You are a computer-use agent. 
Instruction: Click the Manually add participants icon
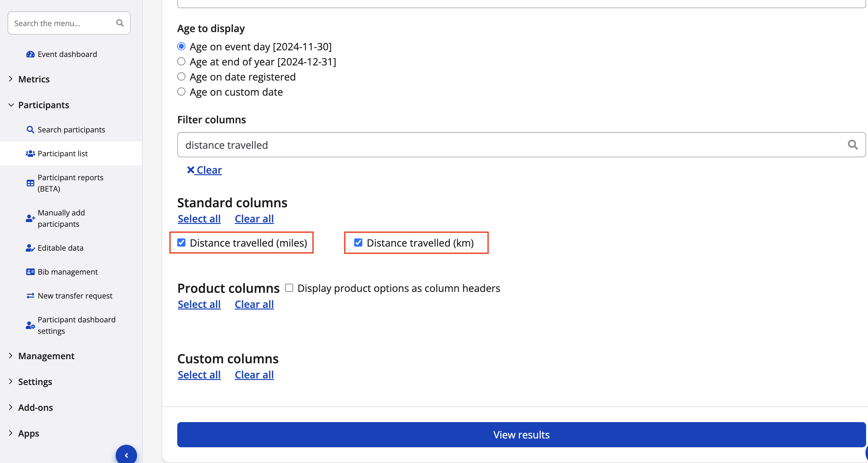point(30,219)
